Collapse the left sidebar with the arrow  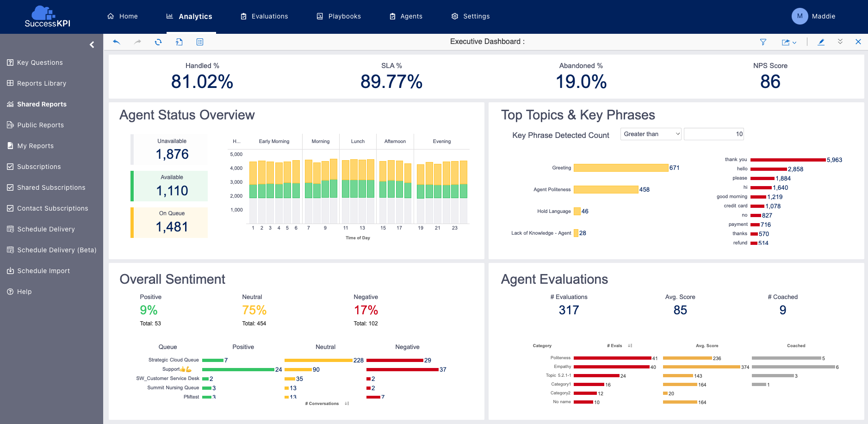tap(92, 45)
